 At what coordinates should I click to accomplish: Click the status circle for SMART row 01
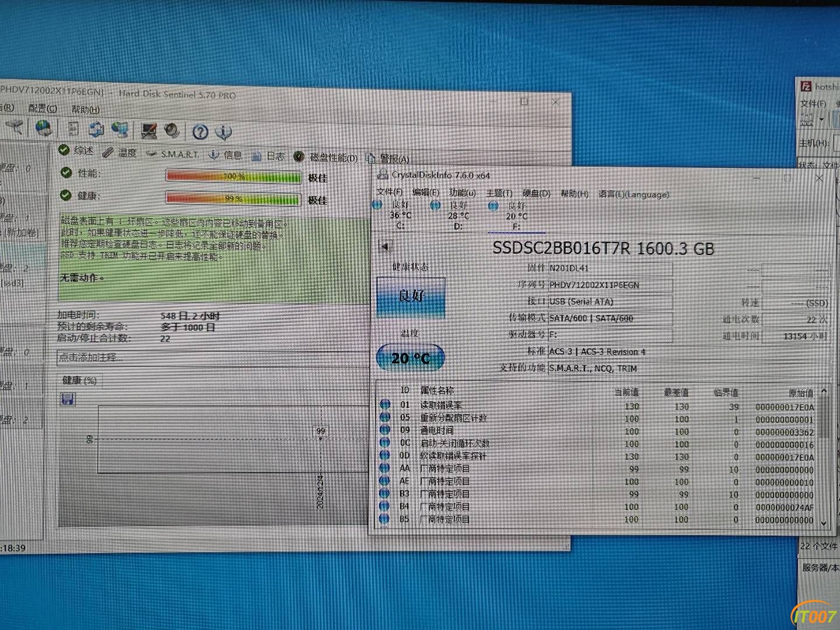(x=385, y=404)
